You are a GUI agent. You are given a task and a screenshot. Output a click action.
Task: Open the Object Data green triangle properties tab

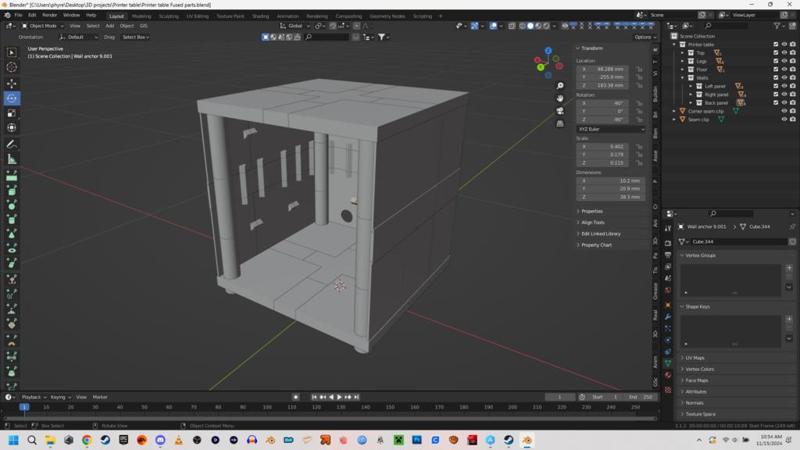pyautogui.click(x=668, y=363)
